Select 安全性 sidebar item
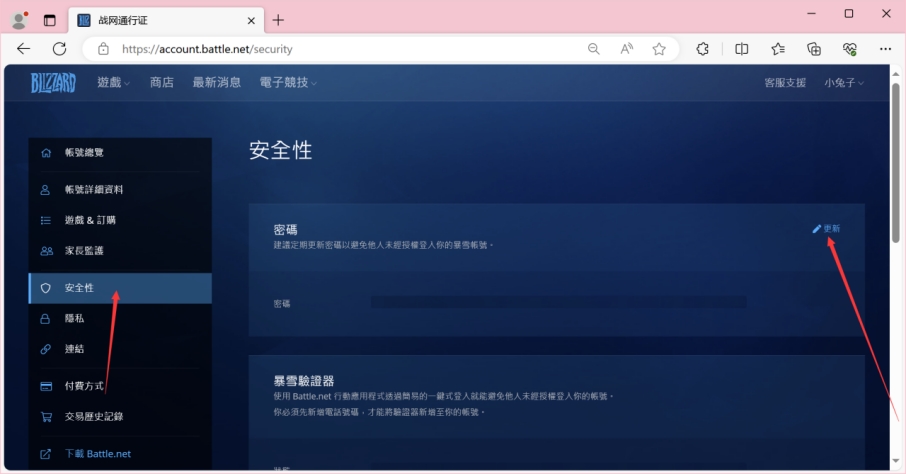The width and height of the screenshot is (906, 474). tap(120, 288)
